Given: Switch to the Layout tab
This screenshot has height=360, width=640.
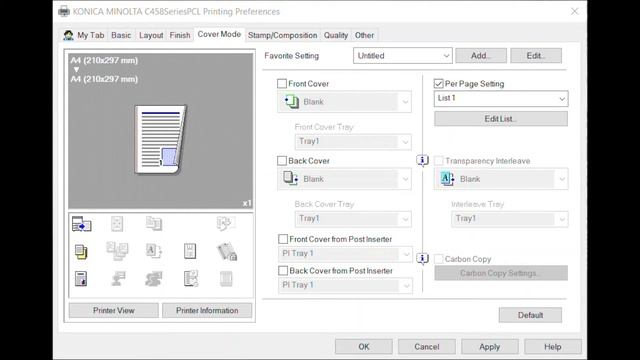Looking at the screenshot, I should [151, 35].
